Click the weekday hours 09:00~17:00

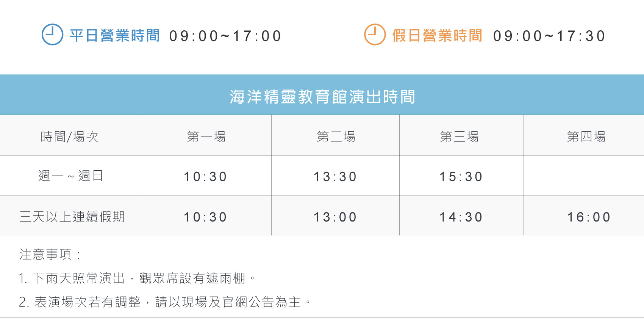[x=225, y=36]
